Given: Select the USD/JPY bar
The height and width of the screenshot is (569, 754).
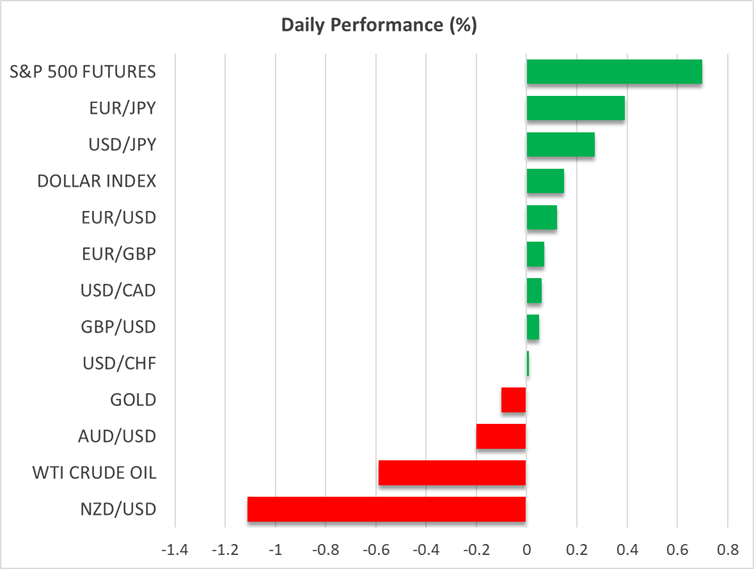Looking at the screenshot, I should [560, 145].
